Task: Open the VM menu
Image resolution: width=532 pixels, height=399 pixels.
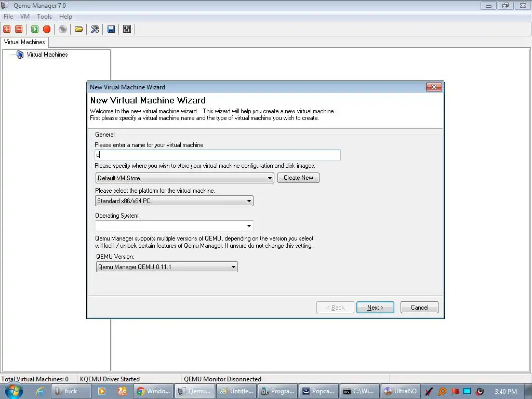Action: [x=25, y=16]
